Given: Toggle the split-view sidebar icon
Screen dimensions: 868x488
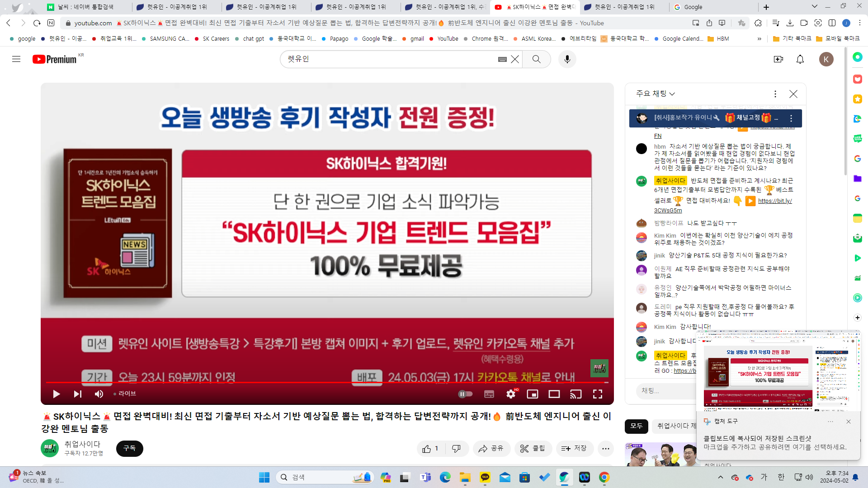Looking at the screenshot, I should pos(832,23).
